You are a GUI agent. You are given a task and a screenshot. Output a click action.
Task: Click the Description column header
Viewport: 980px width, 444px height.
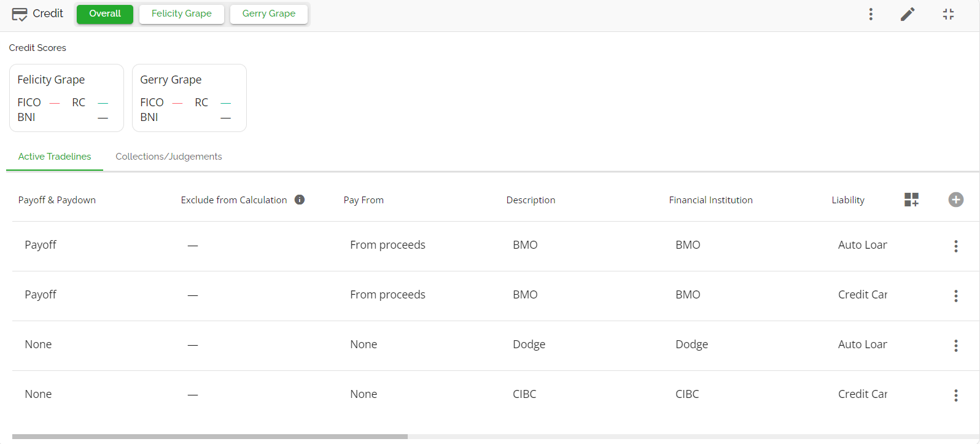(x=531, y=200)
